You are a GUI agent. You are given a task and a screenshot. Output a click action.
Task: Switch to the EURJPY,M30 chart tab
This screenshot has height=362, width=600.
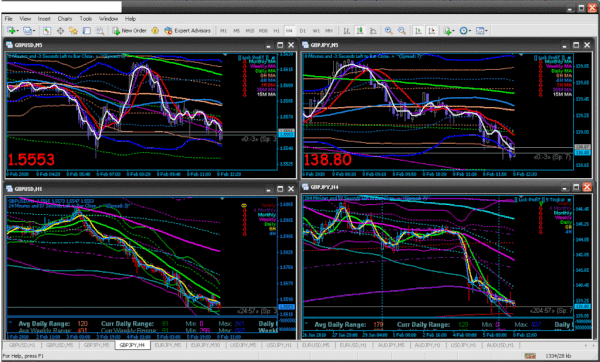point(205,345)
